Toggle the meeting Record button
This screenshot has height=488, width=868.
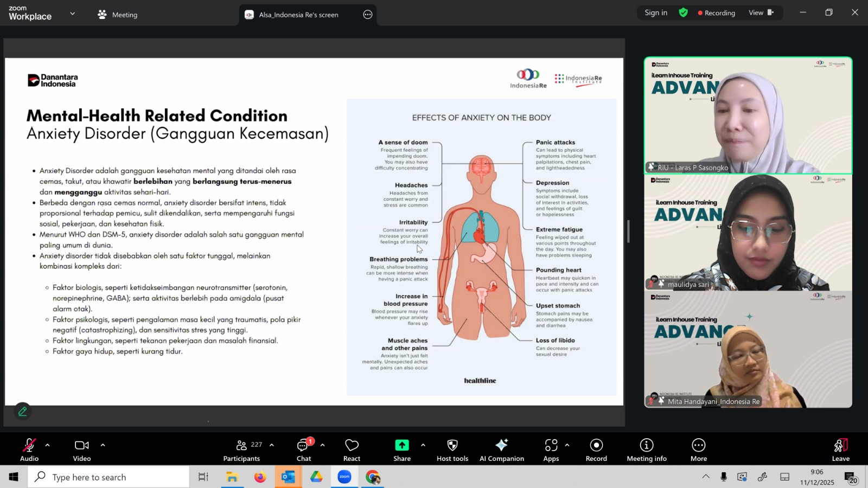pos(596,446)
